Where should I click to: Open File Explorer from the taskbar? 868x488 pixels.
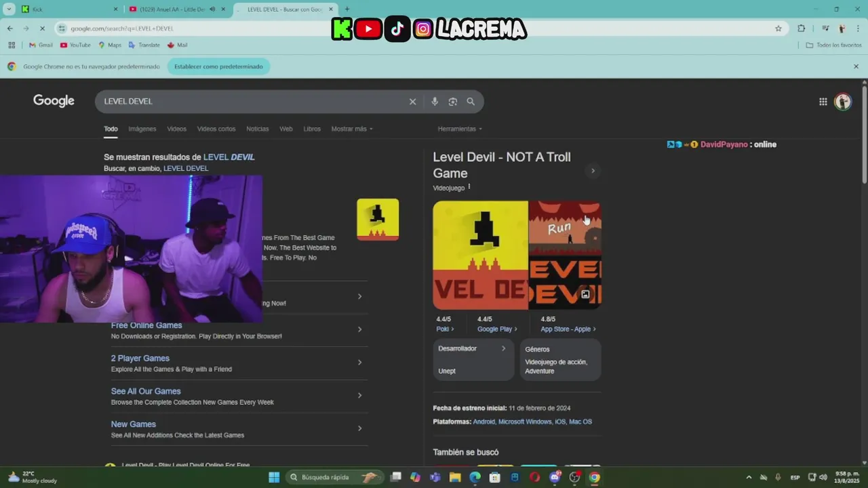pos(455,477)
